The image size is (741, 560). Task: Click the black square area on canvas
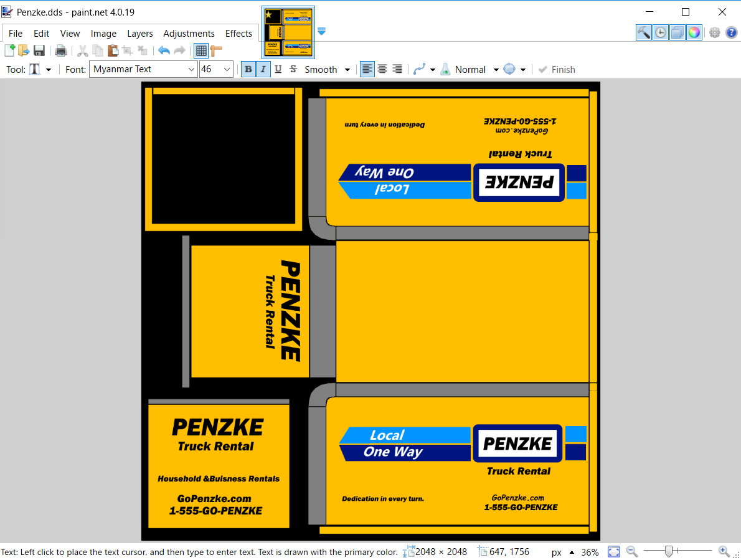(224, 159)
